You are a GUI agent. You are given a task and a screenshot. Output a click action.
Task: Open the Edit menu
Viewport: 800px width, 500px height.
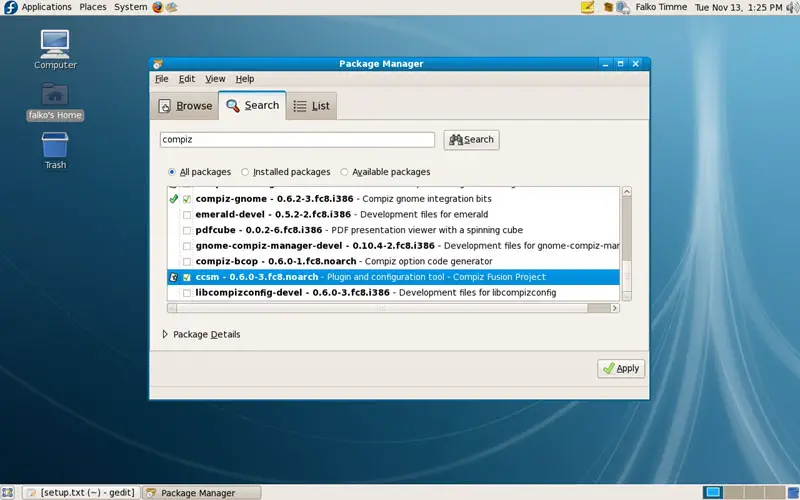click(187, 79)
